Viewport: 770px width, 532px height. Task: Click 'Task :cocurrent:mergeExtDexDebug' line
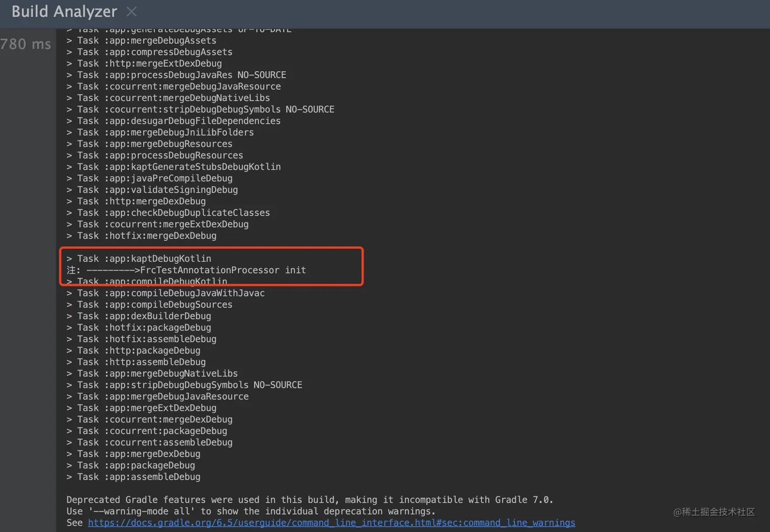(157, 225)
